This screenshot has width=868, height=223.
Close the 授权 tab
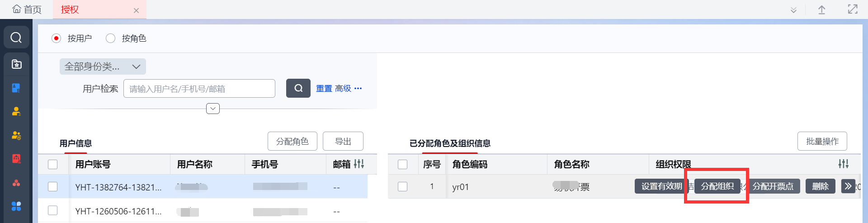click(136, 10)
